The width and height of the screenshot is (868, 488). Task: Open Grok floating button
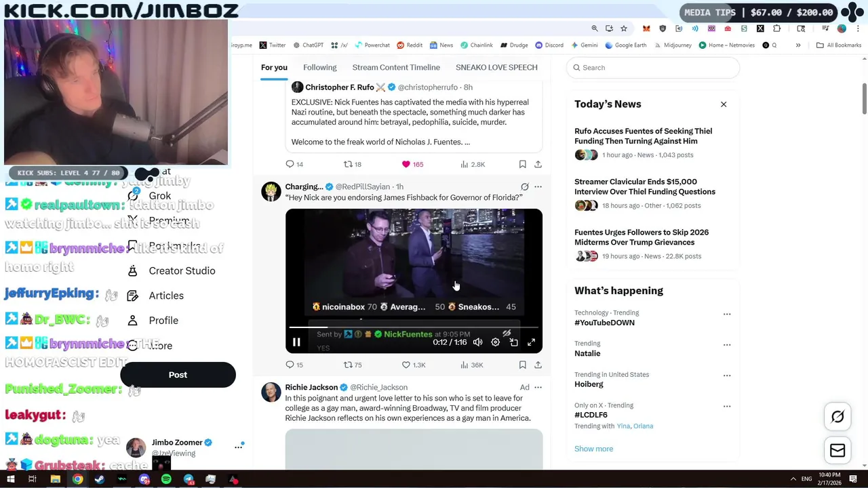coord(837,417)
